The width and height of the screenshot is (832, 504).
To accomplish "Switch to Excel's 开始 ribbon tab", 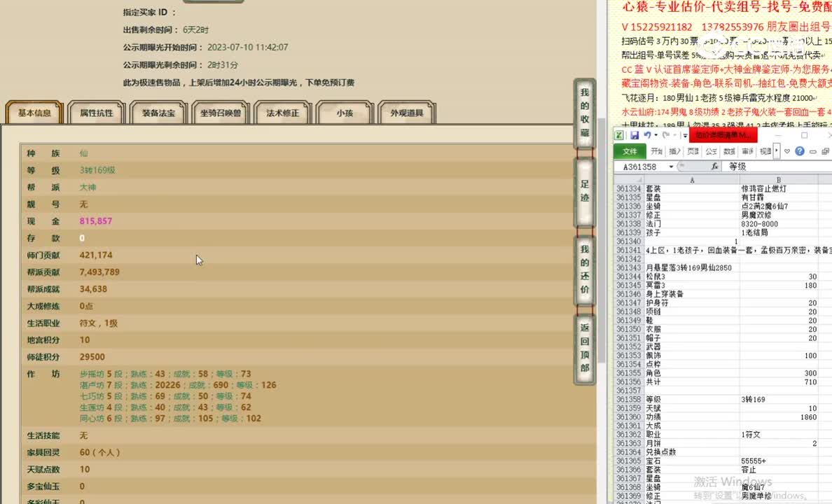I will [x=657, y=151].
